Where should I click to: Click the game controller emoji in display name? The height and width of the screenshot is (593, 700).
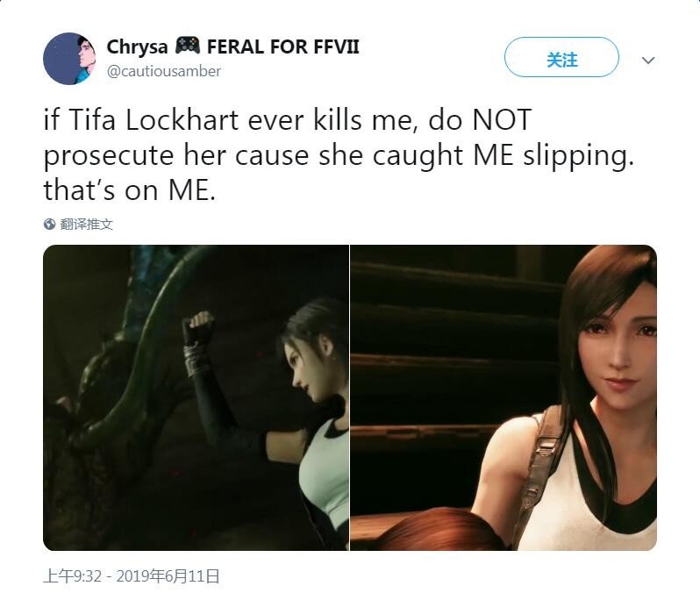coord(188,46)
